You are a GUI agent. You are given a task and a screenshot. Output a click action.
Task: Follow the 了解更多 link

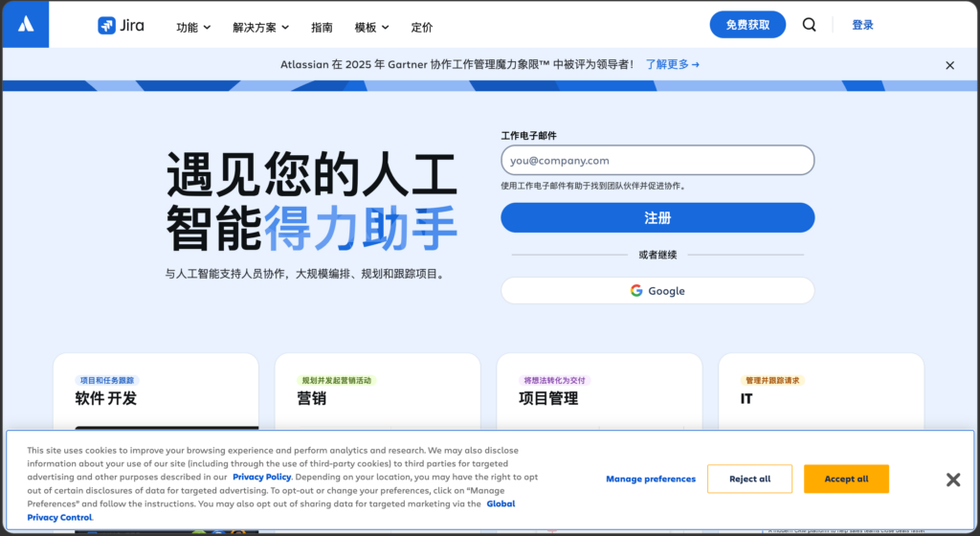point(672,64)
